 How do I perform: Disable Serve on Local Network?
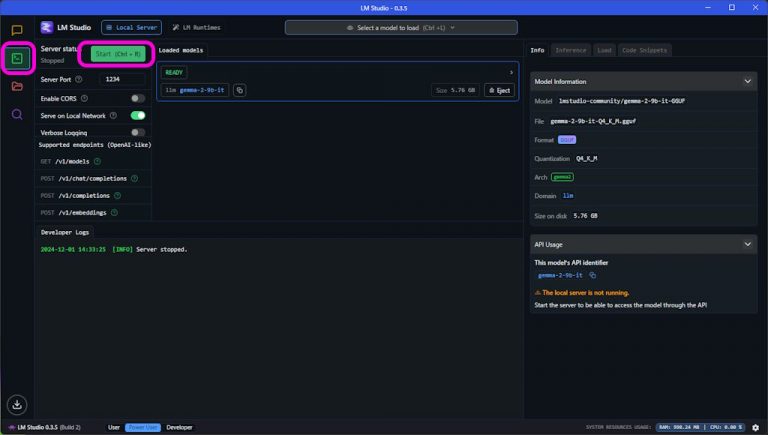[x=138, y=115]
